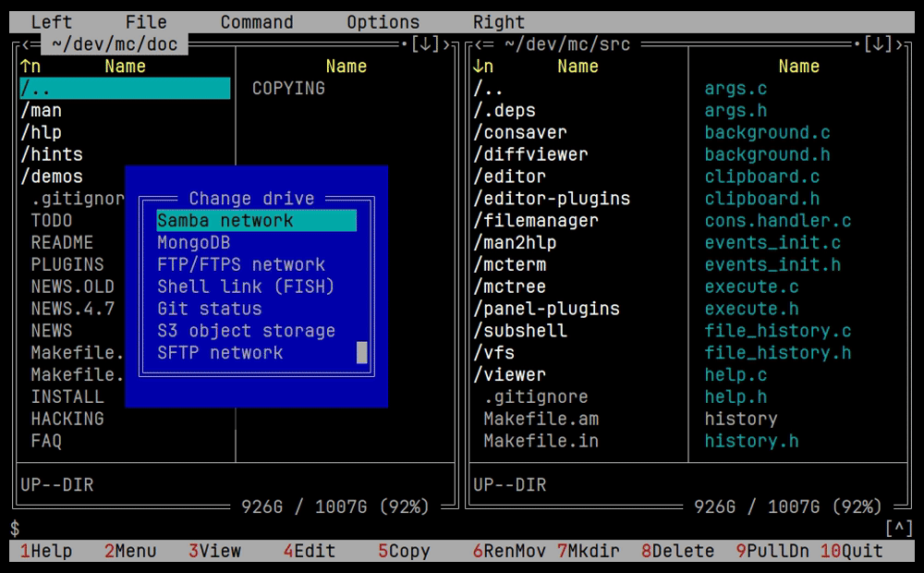Select args.c in right panel
Screen dimensions: 924x573
tap(736, 89)
